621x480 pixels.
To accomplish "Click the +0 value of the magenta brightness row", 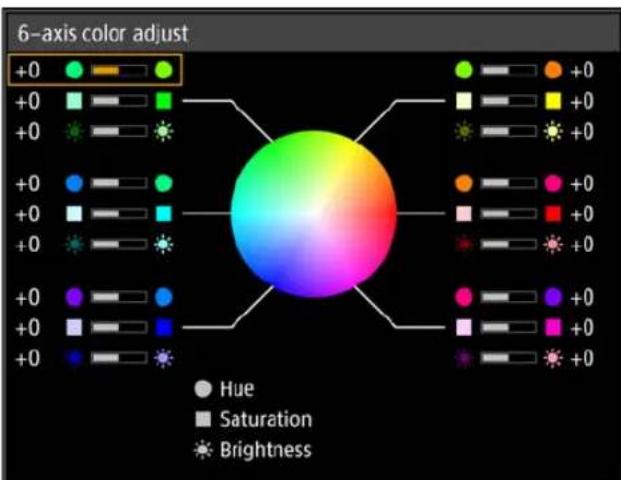I will point(582,358).
